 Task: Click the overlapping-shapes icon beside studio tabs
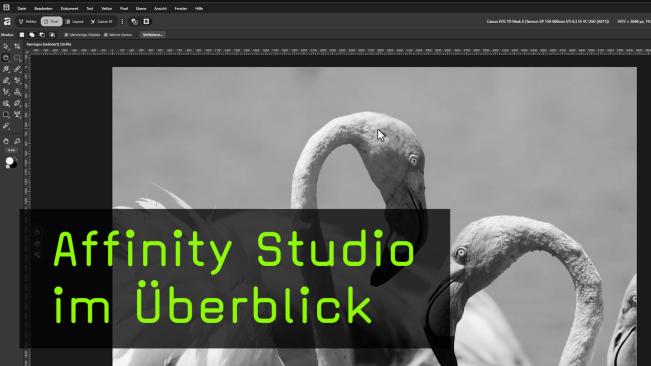[x=135, y=22]
